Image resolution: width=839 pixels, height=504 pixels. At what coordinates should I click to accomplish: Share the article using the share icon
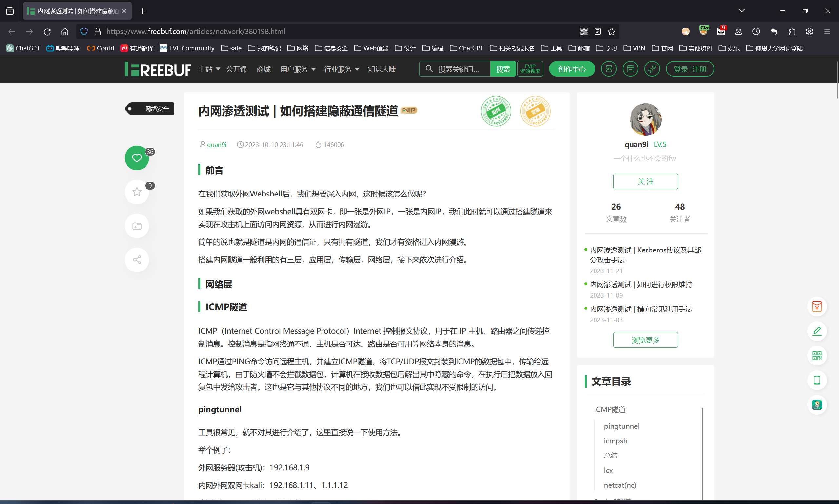coord(137,260)
